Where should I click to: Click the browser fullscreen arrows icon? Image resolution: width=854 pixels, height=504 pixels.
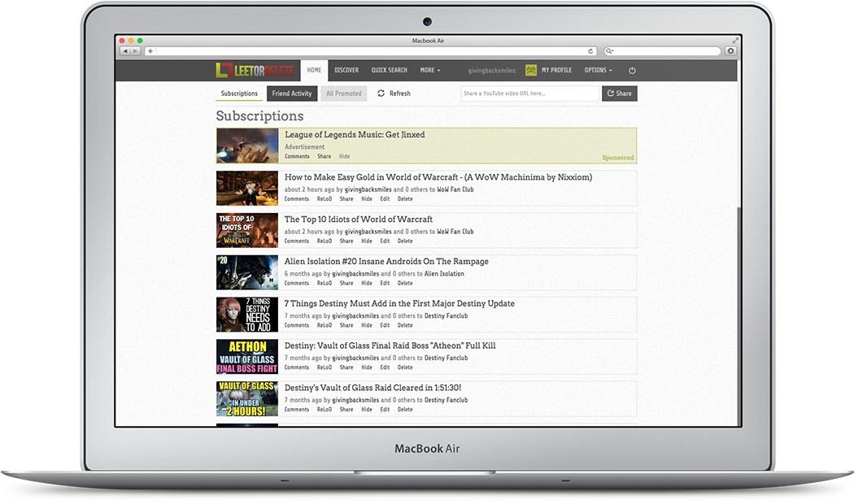point(734,41)
